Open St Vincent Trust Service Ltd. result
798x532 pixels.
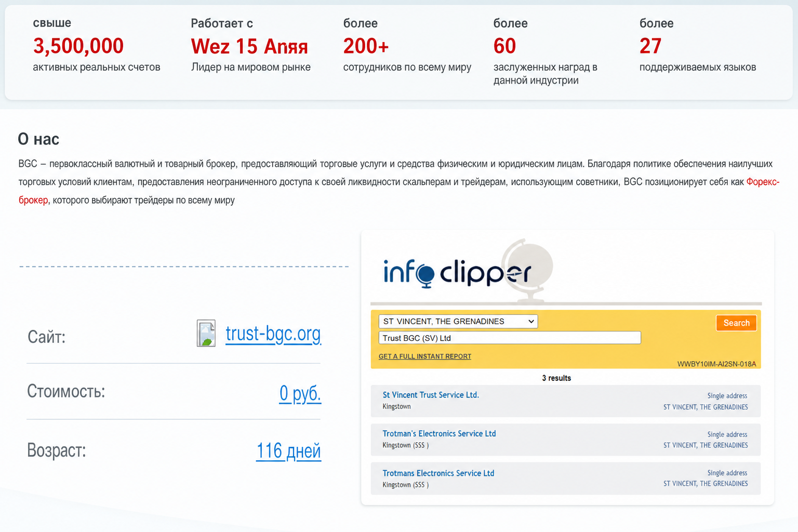point(431,395)
